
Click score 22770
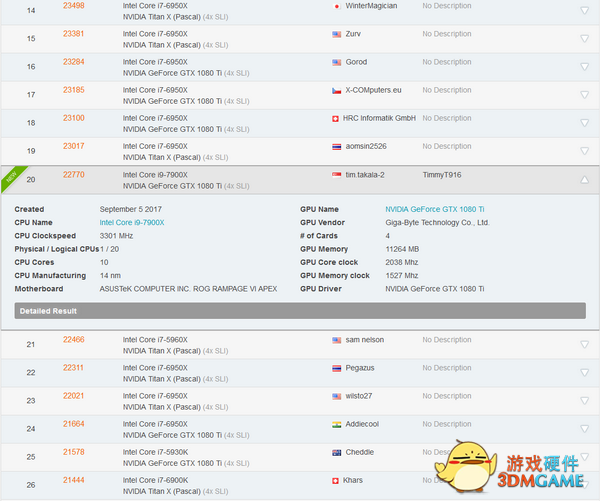[x=73, y=175]
